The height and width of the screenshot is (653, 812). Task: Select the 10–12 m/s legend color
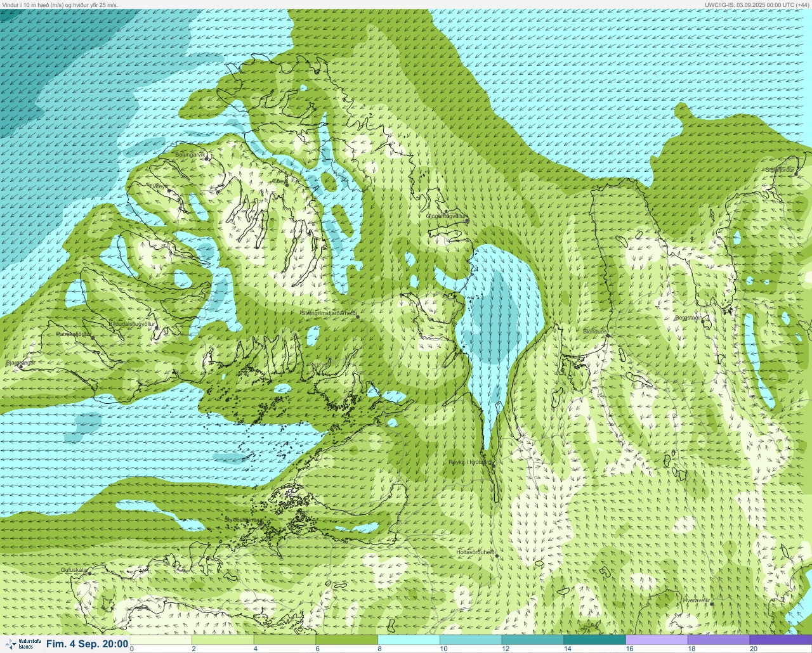[471, 639]
